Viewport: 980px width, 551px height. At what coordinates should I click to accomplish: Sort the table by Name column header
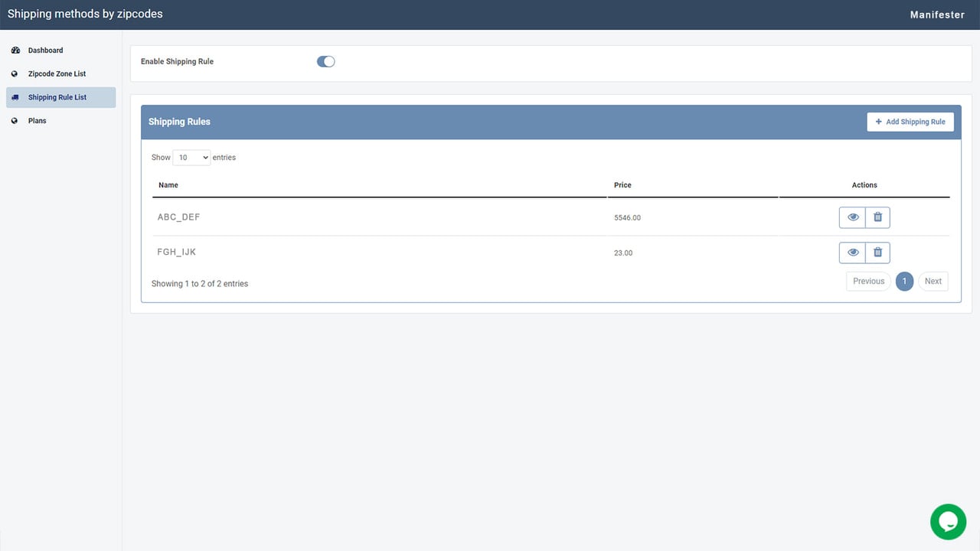pos(168,185)
